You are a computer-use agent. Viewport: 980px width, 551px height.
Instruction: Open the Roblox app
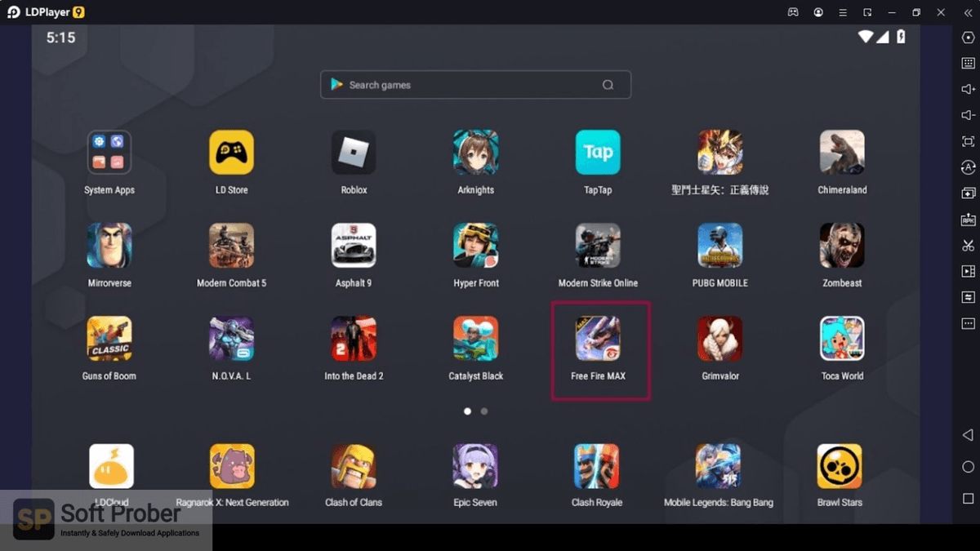click(x=354, y=153)
